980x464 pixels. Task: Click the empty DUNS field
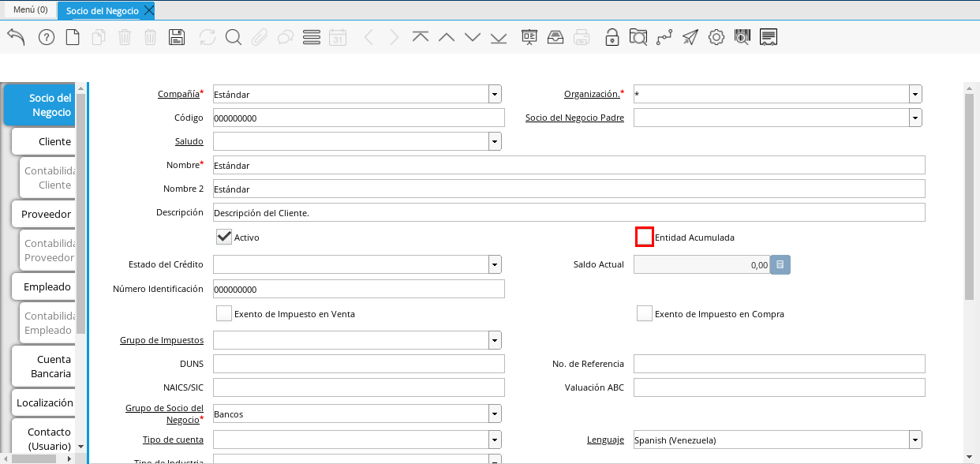tap(358, 364)
